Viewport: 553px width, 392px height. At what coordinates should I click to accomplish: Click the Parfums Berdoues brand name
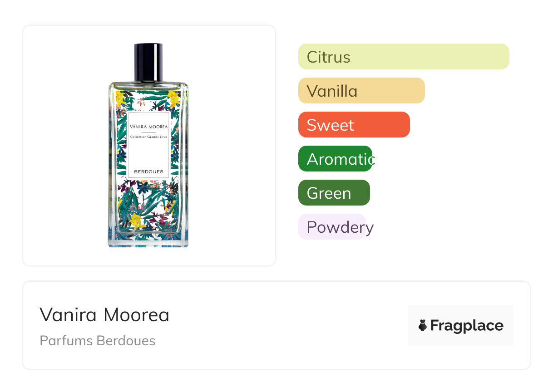(98, 341)
